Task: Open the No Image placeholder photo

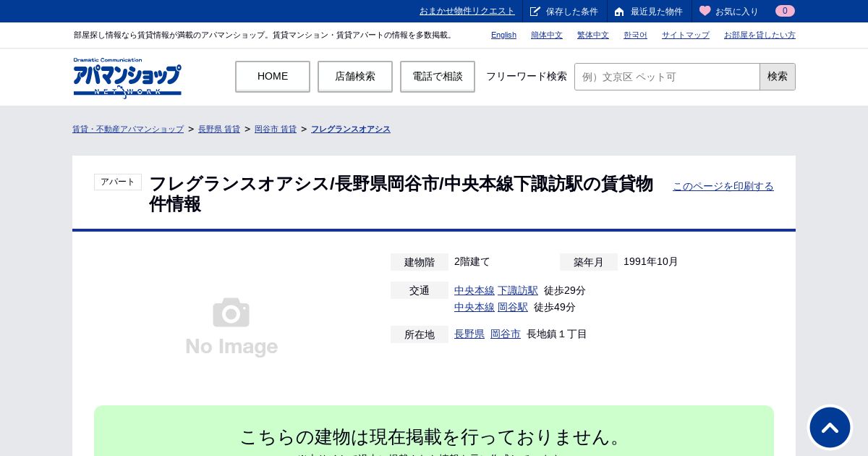Action: click(231, 327)
